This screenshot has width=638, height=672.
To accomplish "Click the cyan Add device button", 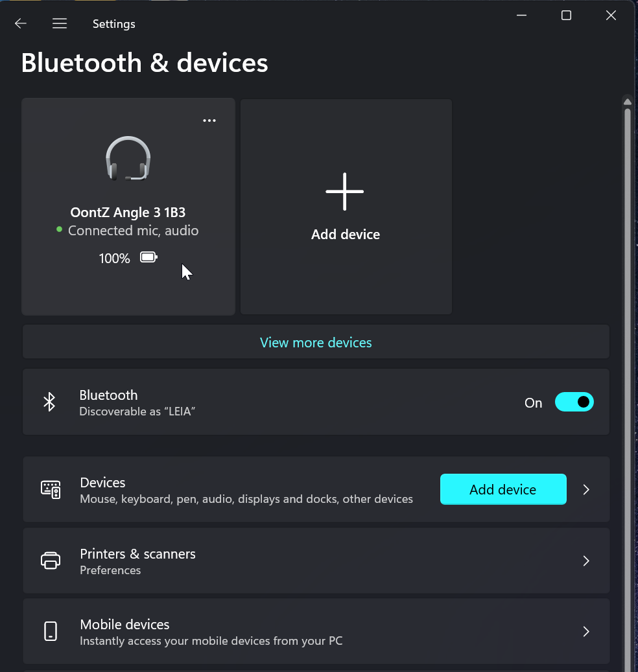I will pos(503,489).
